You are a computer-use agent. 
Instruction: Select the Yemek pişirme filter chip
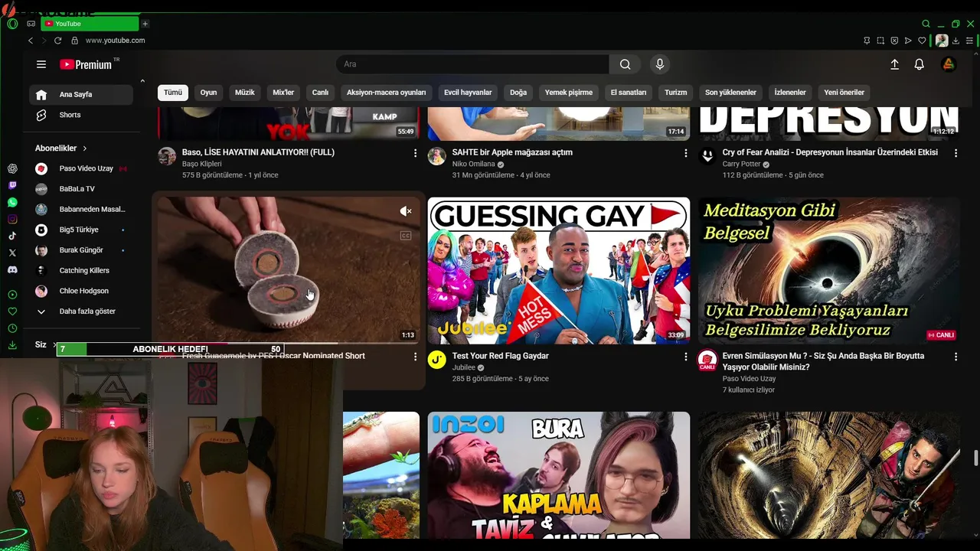(x=569, y=93)
